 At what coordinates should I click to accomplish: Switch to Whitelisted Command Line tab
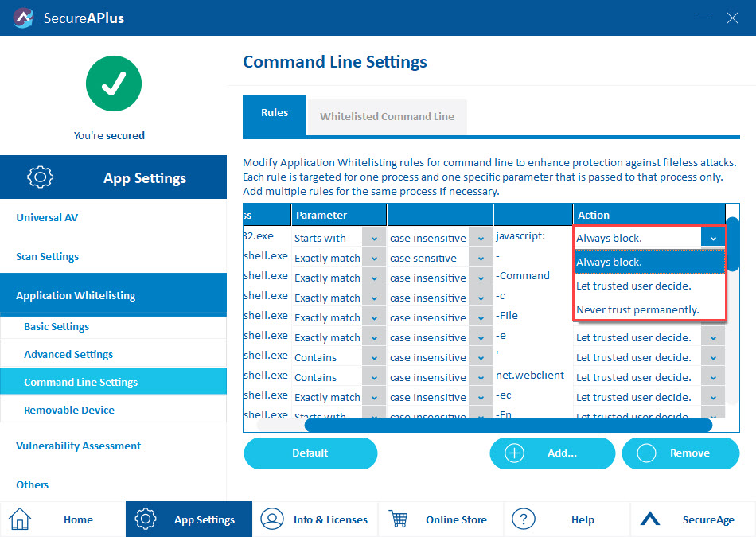(387, 116)
